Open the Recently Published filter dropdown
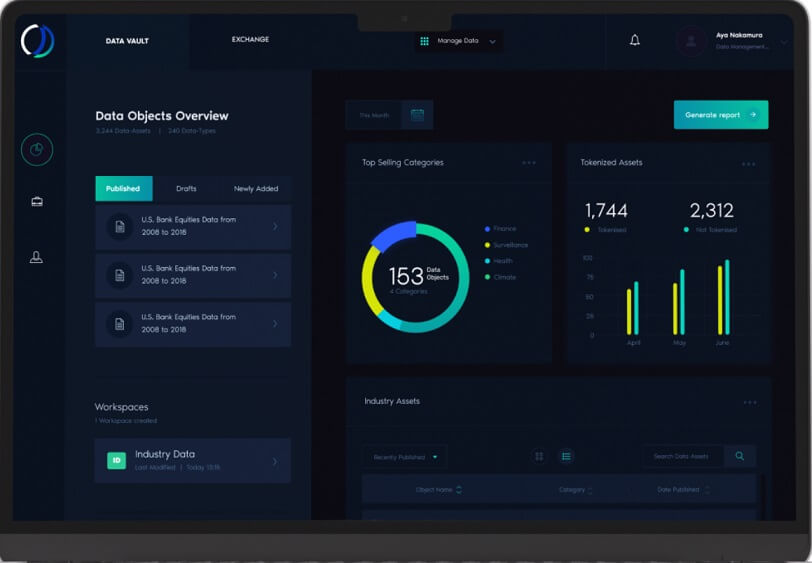812x563 pixels. click(x=405, y=457)
